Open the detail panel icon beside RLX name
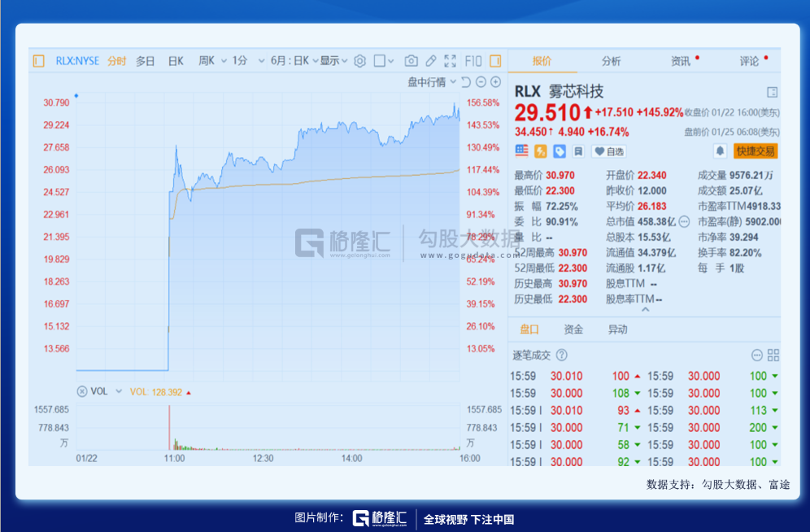 click(x=773, y=92)
